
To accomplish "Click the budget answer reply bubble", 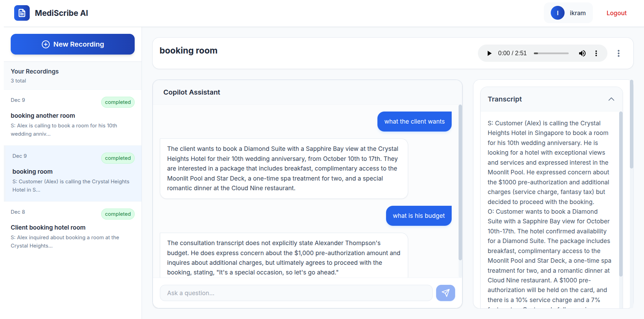I will point(284,255).
